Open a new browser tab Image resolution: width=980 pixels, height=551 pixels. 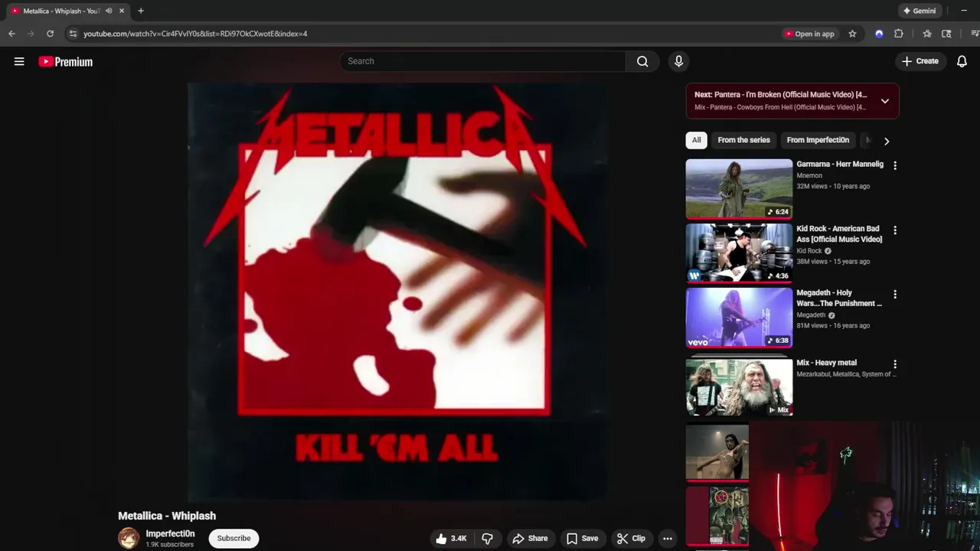(x=140, y=11)
